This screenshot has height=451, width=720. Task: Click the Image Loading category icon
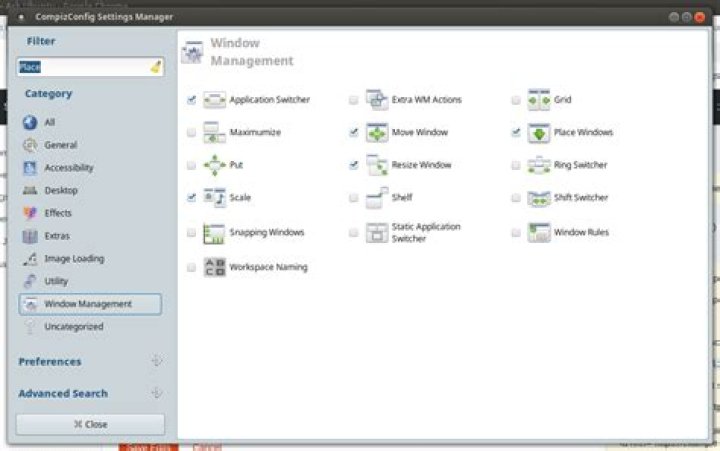point(30,259)
